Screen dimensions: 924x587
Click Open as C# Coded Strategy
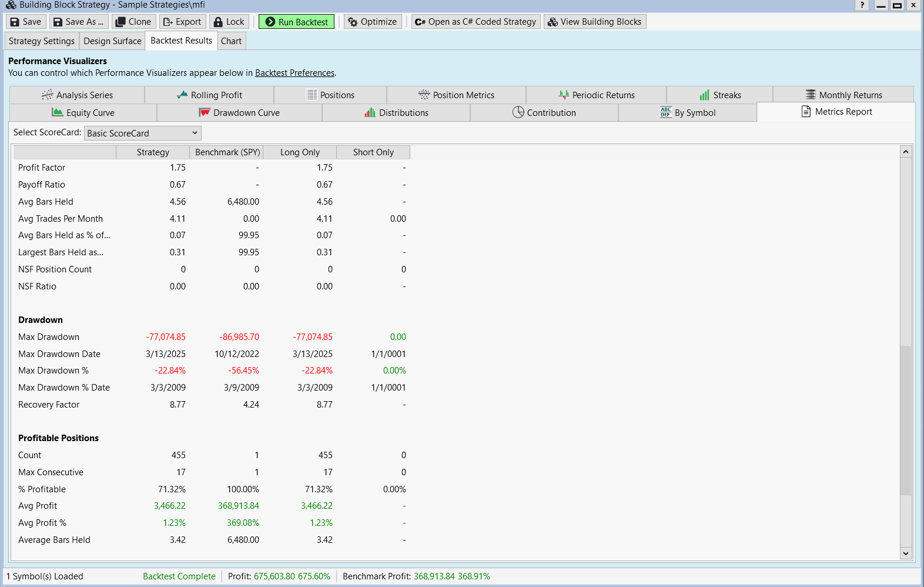[x=476, y=22]
